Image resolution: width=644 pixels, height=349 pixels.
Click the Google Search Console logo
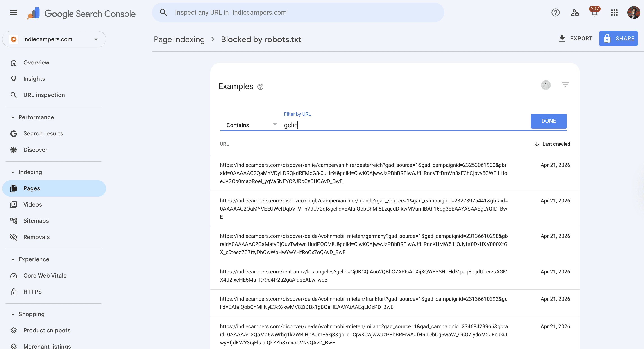[x=82, y=13]
